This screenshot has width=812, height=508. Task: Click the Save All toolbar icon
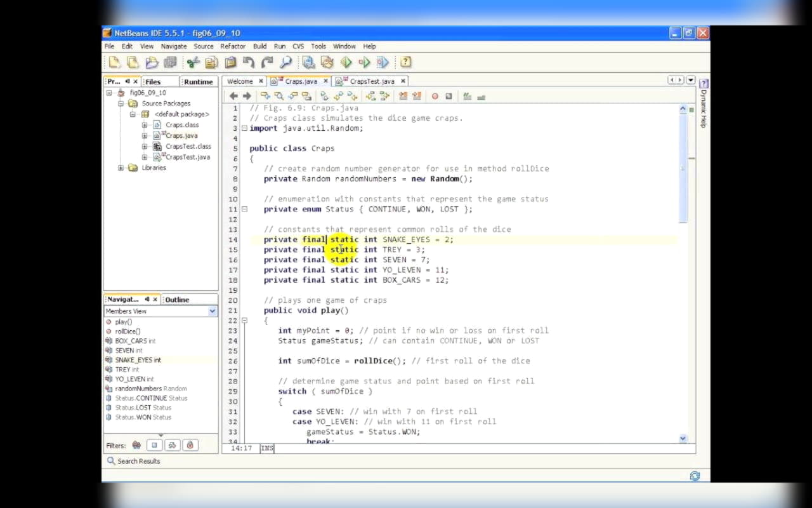170,62
